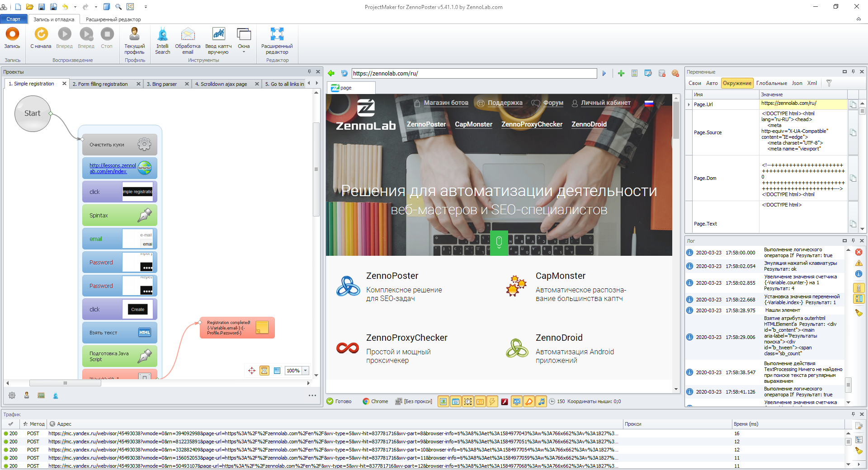The image size is (868, 470).
Task: Switch to Расширенный редактор ribbon tab
Action: (x=113, y=19)
